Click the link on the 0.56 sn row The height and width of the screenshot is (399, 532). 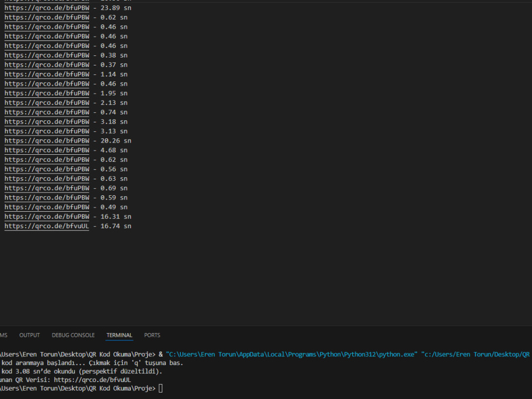[x=47, y=169]
